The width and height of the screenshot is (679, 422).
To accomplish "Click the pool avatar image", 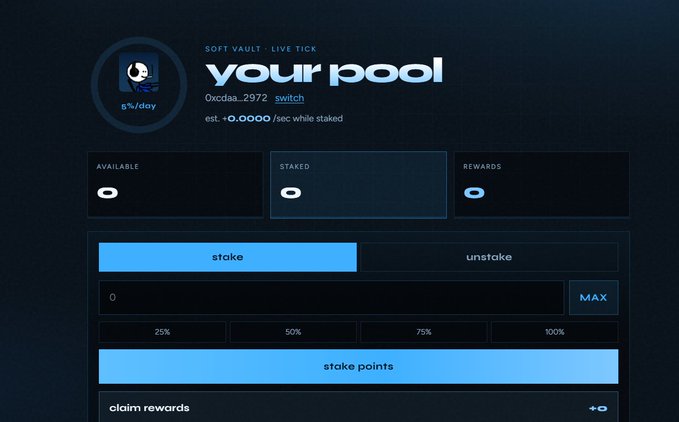I will [139, 73].
